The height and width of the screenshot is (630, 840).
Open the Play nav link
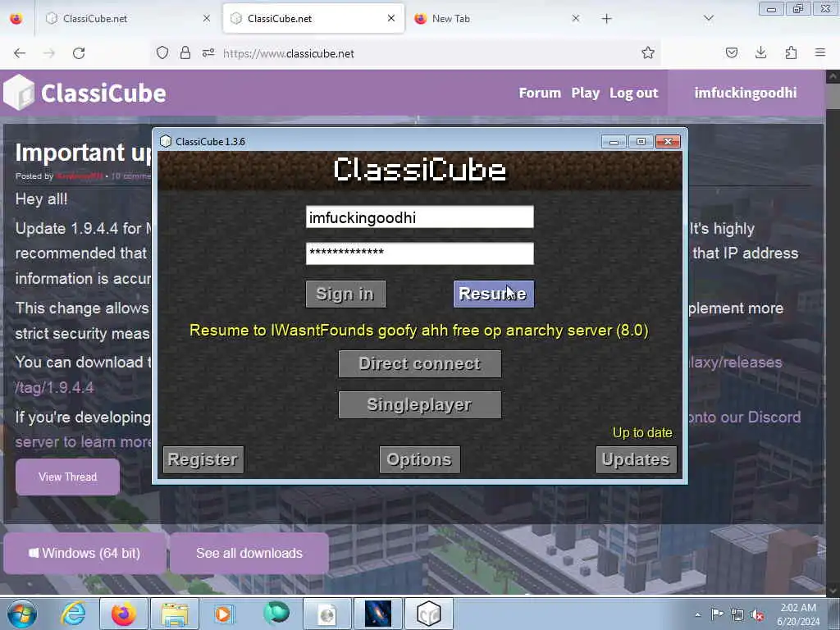585,93
